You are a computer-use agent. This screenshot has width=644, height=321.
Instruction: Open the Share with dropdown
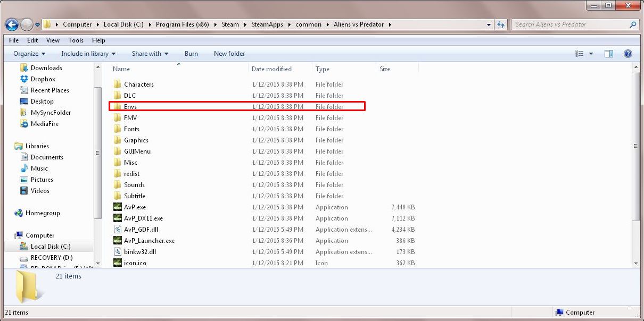click(150, 54)
